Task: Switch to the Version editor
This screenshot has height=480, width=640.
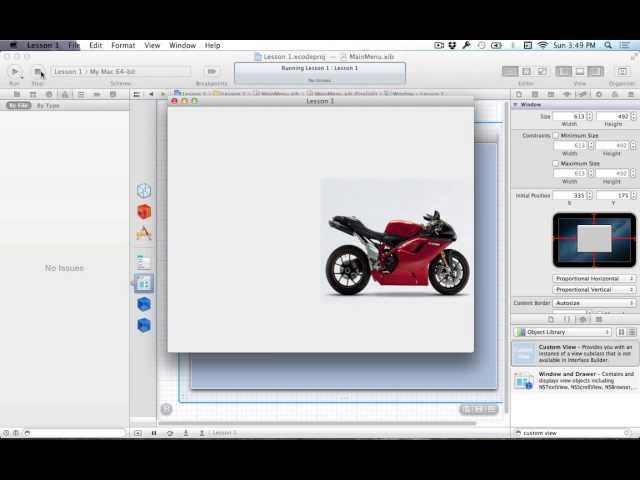Action: 542,71
